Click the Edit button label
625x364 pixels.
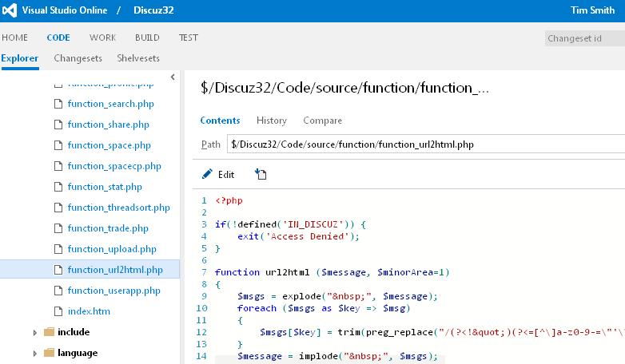226,175
